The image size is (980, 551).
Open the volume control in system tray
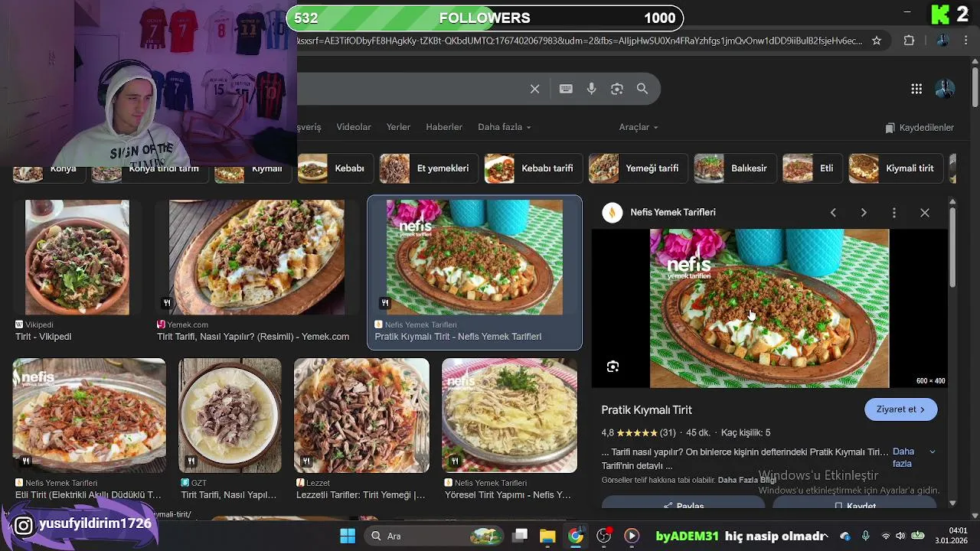tap(900, 536)
